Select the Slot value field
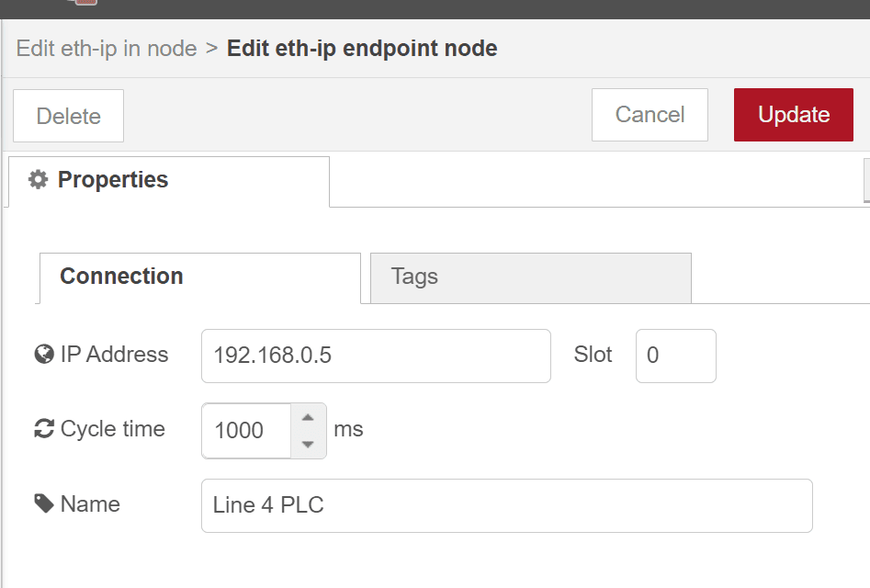The height and width of the screenshot is (588, 870). 675,356
